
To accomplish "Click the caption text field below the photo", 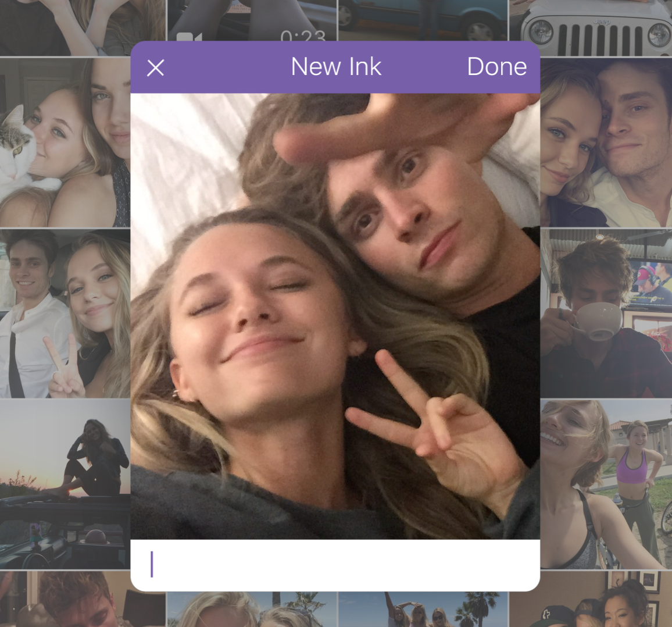I will (335, 564).
